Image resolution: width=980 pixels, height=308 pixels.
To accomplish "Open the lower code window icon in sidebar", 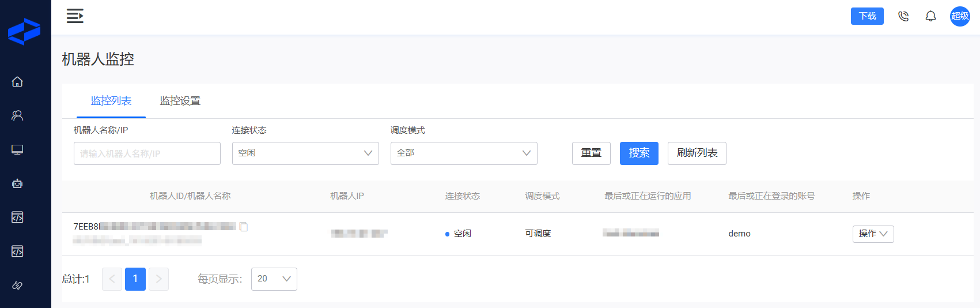I will (17, 251).
